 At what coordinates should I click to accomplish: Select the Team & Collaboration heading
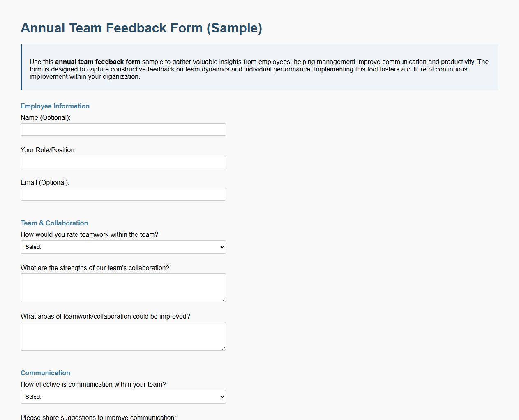54,223
